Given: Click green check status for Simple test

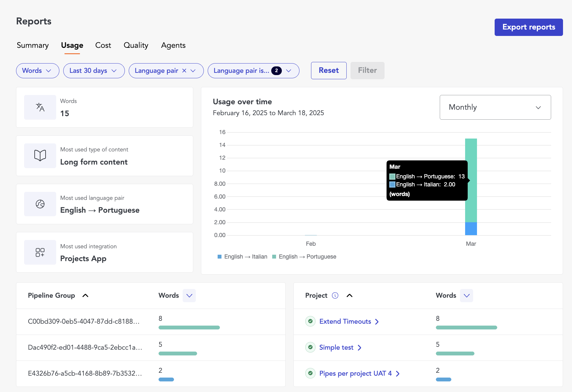Looking at the screenshot, I should pos(310,347).
